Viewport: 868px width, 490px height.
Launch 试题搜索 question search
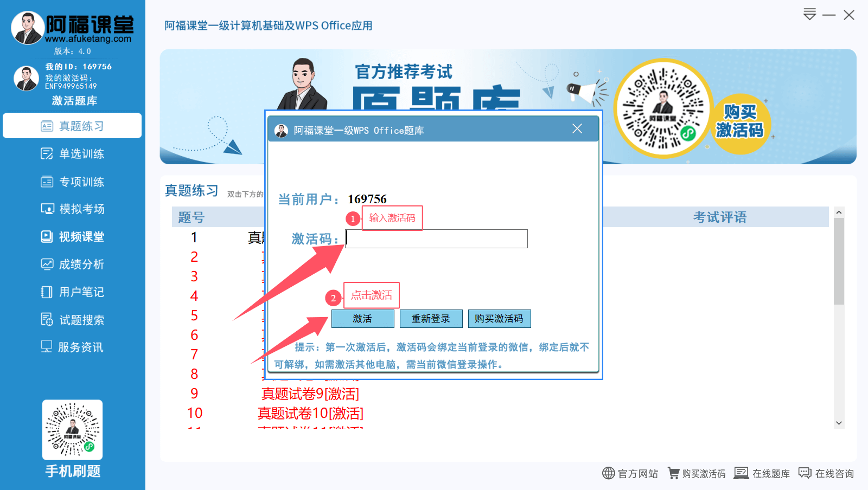72,319
